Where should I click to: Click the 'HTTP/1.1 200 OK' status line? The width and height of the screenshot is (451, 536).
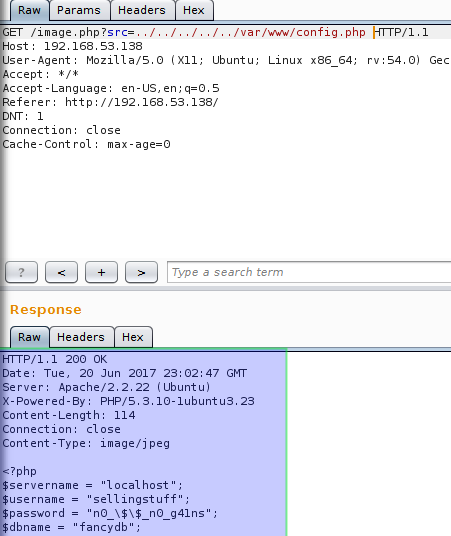(x=55, y=359)
